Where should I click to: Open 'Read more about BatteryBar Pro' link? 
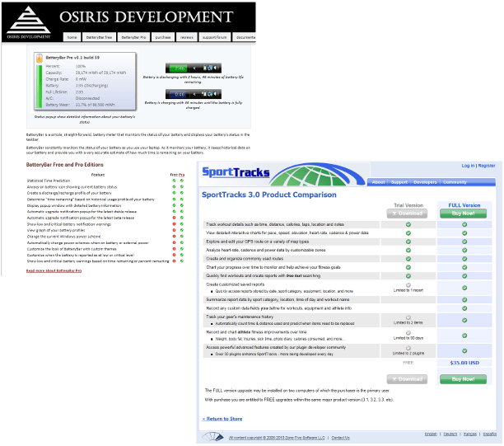coord(54,270)
